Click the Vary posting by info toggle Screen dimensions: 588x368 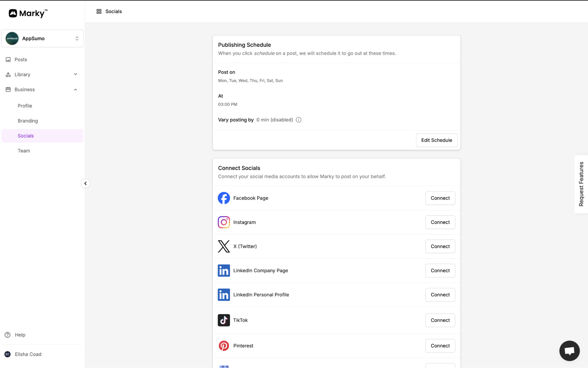coord(299,119)
